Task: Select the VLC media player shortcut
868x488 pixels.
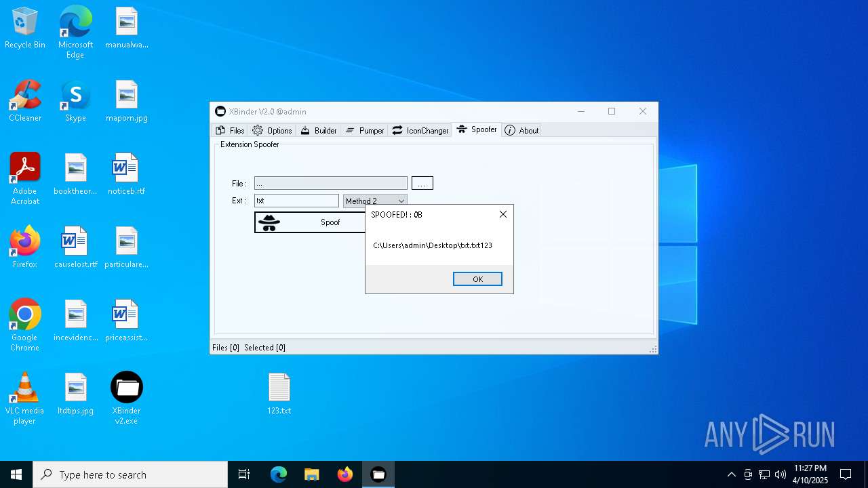Action: click(x=25, y=399)
